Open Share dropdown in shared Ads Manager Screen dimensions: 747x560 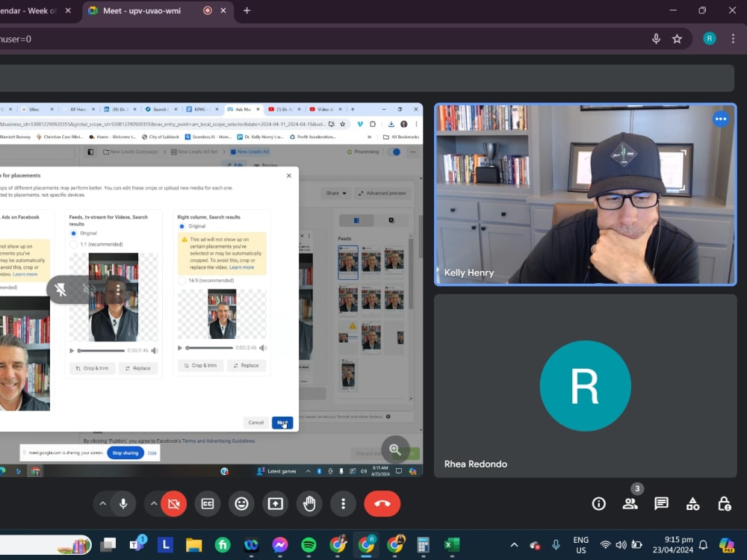[x=336, y=193]
